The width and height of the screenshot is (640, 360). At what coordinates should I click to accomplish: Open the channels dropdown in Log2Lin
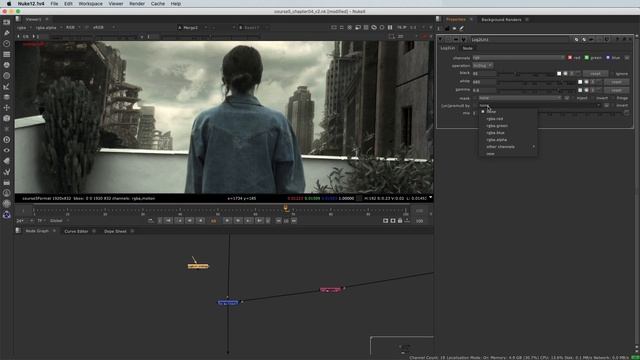[519, 58]
